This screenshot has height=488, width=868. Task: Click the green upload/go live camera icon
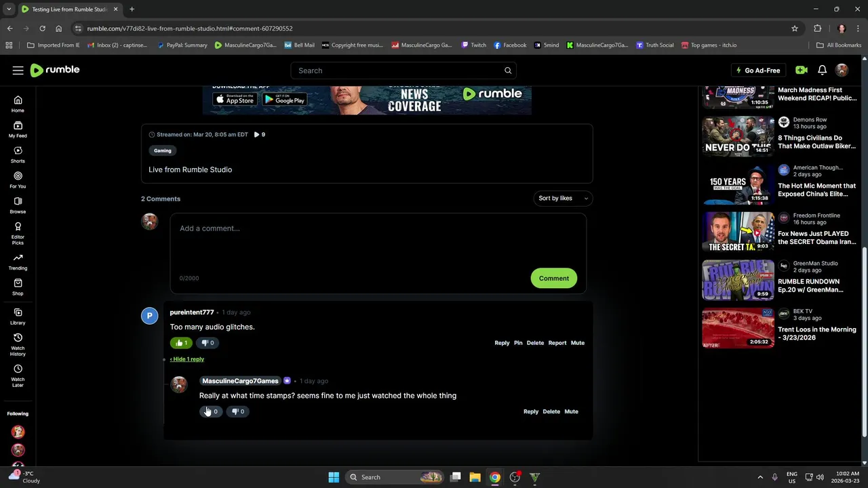[802, 70]
